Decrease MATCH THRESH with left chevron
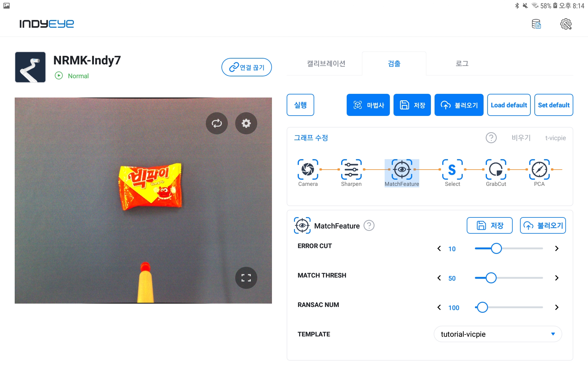 439,278
